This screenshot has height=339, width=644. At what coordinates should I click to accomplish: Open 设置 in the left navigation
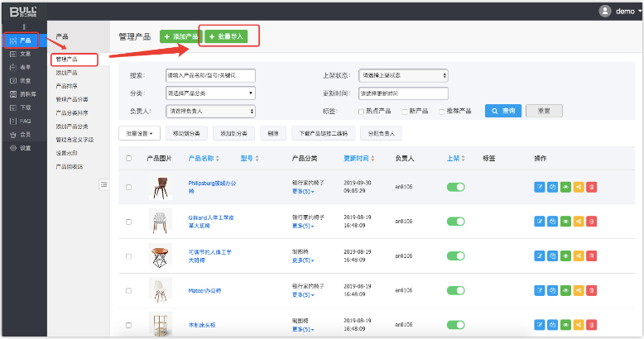tap(25, 148)
